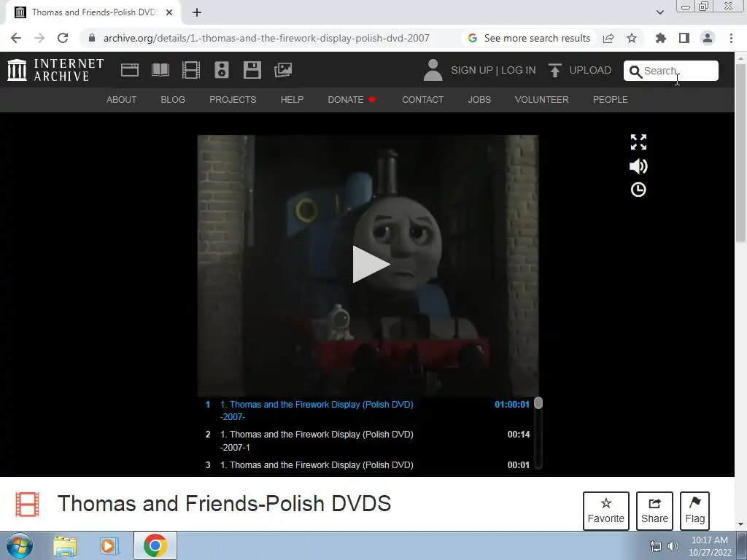Screen dimensions: 747x560
Task: Open JOBS menu item
Action: point(479,99)
